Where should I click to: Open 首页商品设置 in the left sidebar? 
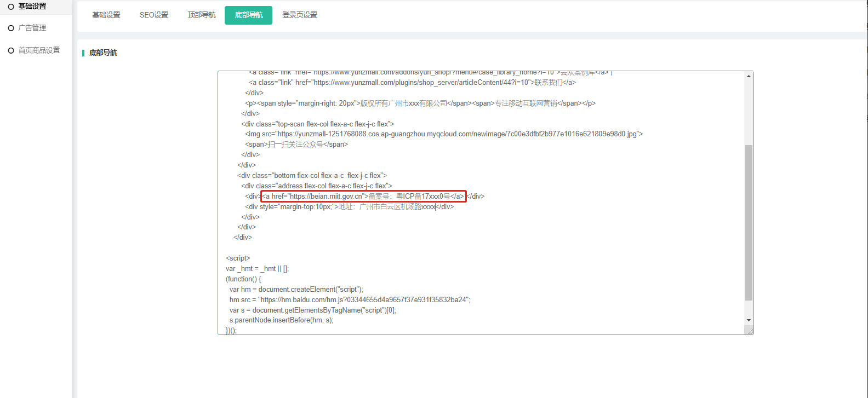39,50
